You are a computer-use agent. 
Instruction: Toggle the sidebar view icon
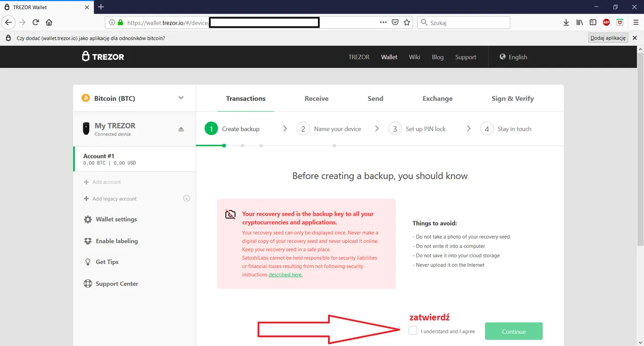click(593, 22)
